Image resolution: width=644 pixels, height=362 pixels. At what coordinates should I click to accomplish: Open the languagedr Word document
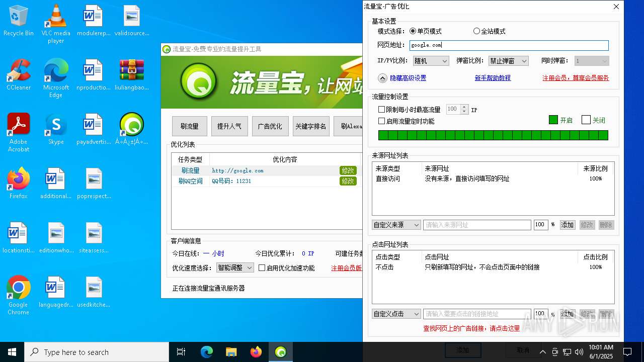coord(56,292)
